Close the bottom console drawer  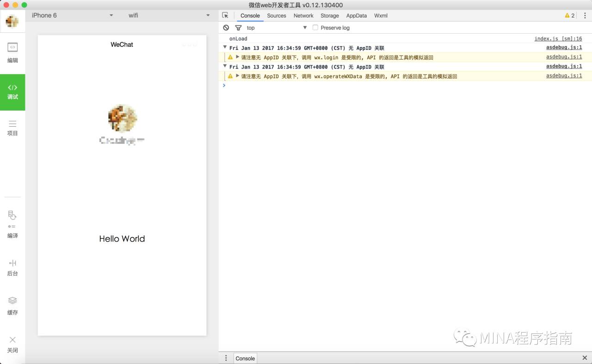[x=585, y=358]
